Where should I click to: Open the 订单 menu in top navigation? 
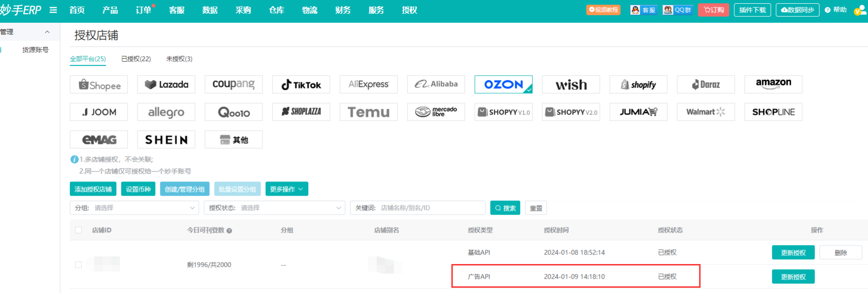(x=143, y=10)
